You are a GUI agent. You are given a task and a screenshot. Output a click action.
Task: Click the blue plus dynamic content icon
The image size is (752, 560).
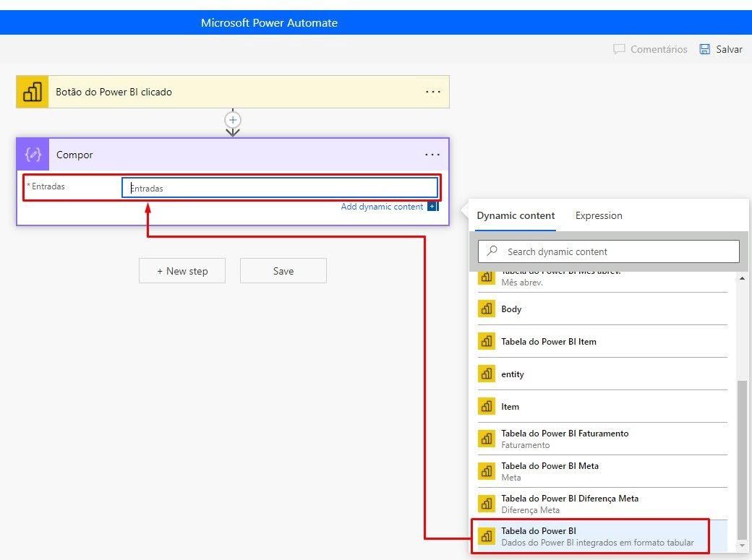(432, 207)
